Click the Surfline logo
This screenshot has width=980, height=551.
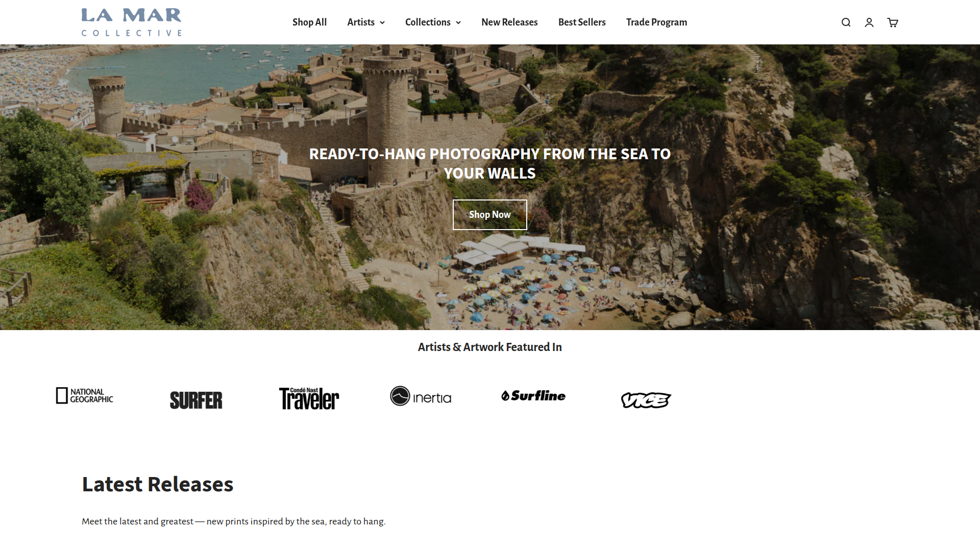(x=533, y=396)
